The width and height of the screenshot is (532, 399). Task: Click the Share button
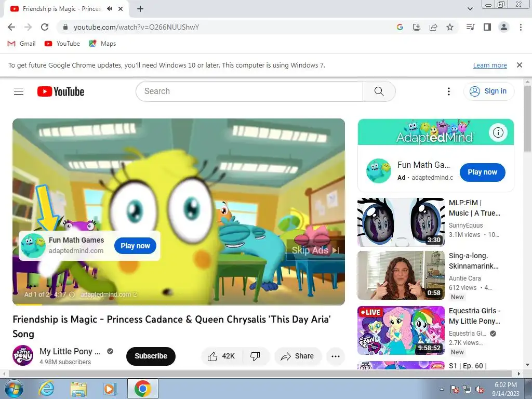click(x=298, y=356)
